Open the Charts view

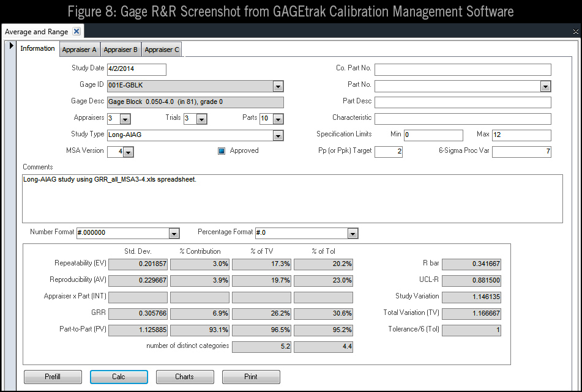click(185, 377)
